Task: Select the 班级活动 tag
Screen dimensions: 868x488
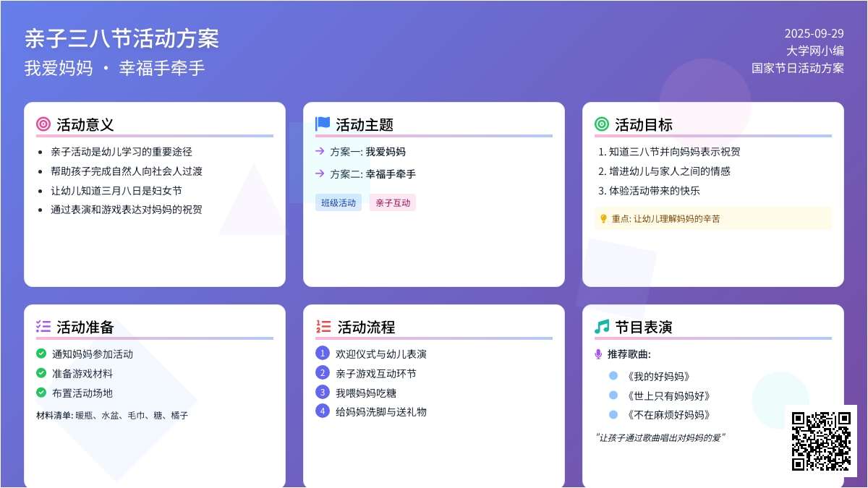Action: (x=339, y=203)
